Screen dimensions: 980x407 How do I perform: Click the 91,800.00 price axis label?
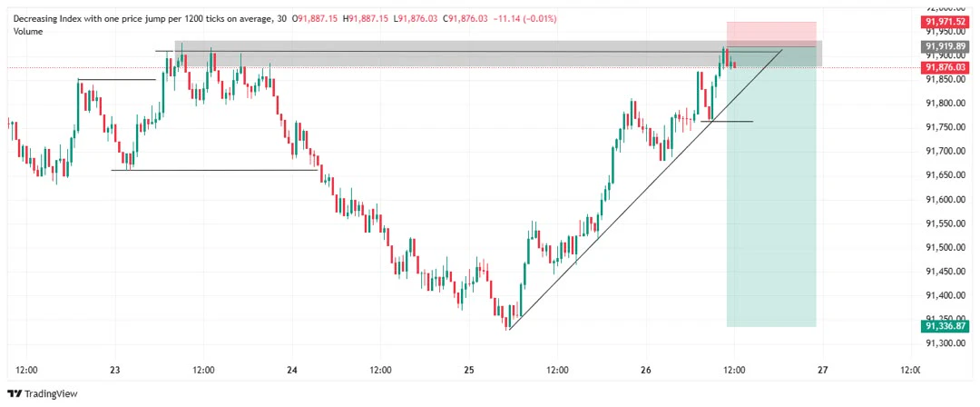point(946,104)
